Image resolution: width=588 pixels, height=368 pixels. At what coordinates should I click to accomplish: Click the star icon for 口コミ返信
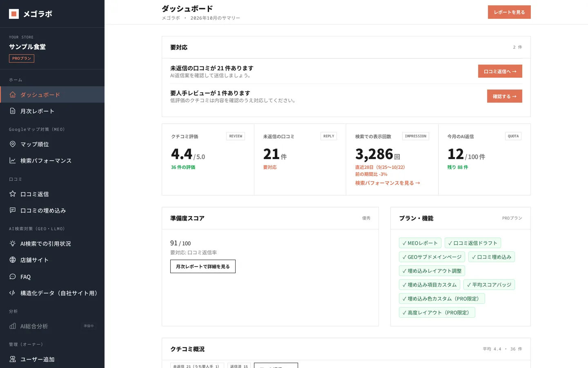(x=13, y=194)
